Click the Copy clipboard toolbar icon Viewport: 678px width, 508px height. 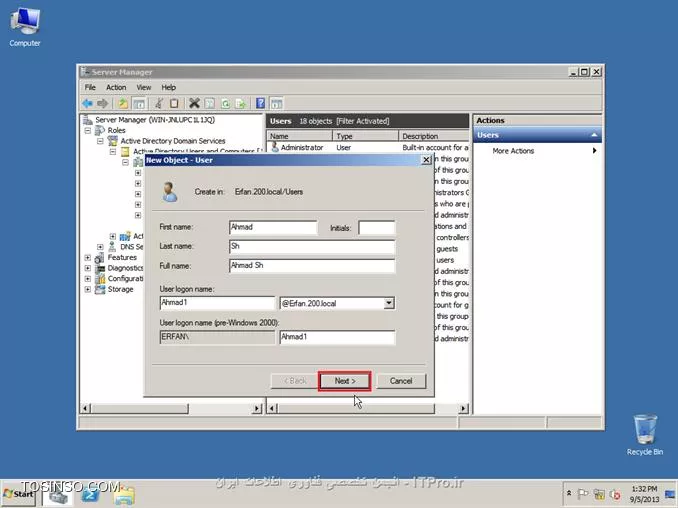[174, 103]
